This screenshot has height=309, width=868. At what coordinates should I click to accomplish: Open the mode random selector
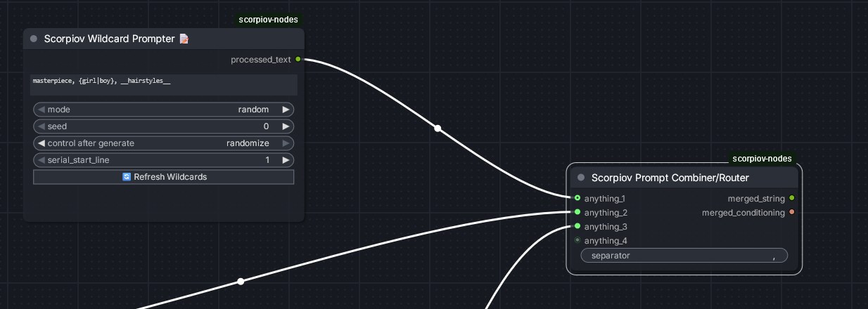163,110
